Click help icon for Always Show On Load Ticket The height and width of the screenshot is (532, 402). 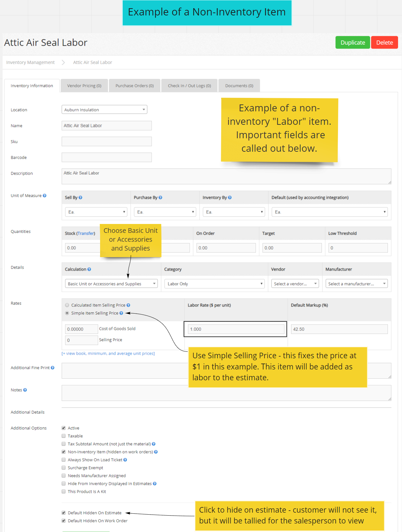[125, 460]
